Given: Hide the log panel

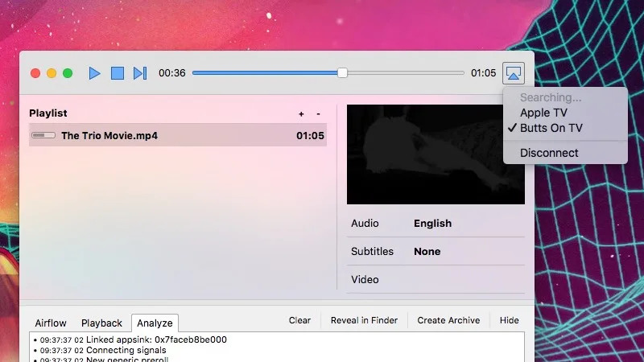Looking at the screenshot, I should click(x=509, y=320).
